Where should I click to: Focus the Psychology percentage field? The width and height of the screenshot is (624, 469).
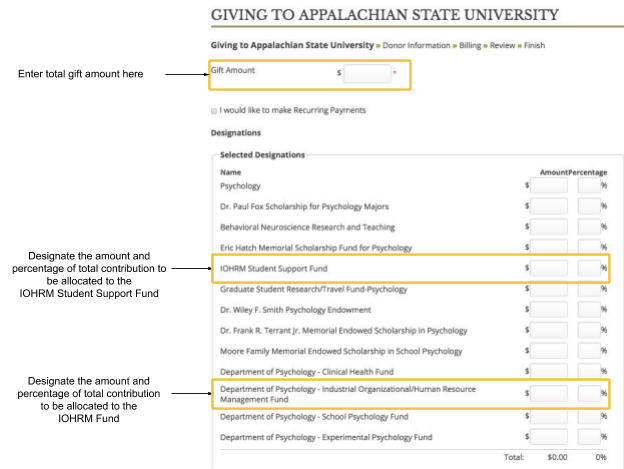tap(588, 185)
